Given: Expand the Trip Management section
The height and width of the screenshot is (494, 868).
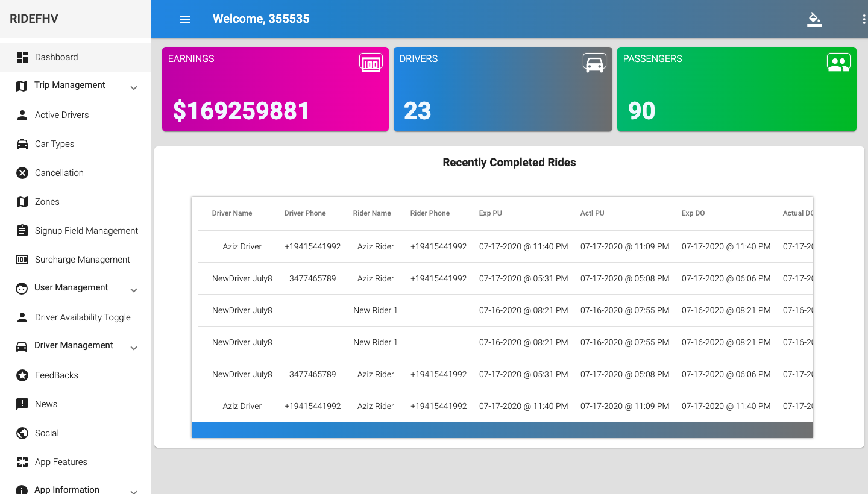Looking at the screenshot, I should 133,87.
